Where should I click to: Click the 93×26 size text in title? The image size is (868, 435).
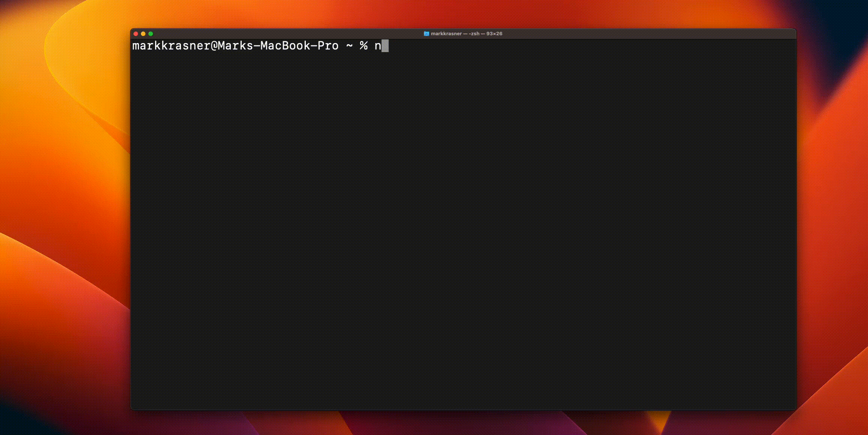point(494,34)
